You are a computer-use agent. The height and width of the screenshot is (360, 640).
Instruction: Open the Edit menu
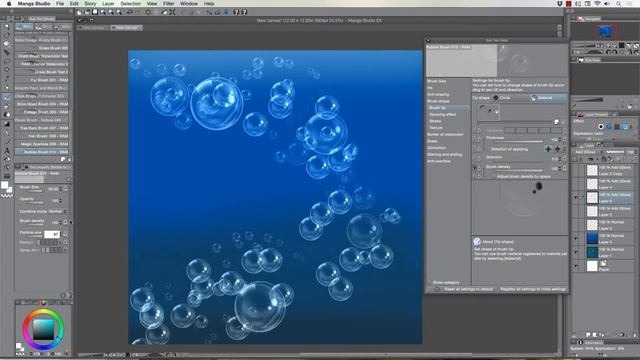74,3
